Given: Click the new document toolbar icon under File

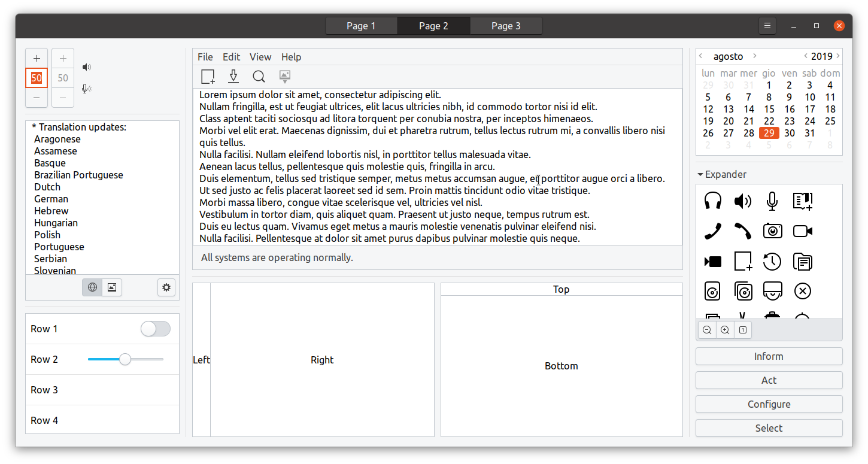Looking at the screenshot, I should (x=208, y=77).
